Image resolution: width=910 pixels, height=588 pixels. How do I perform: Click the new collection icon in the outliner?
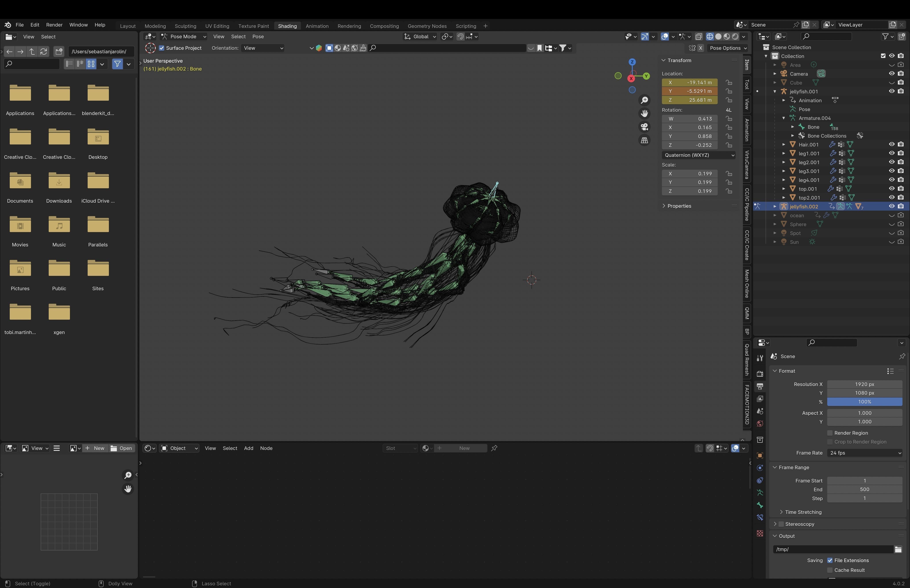click(x=902, y=37)
